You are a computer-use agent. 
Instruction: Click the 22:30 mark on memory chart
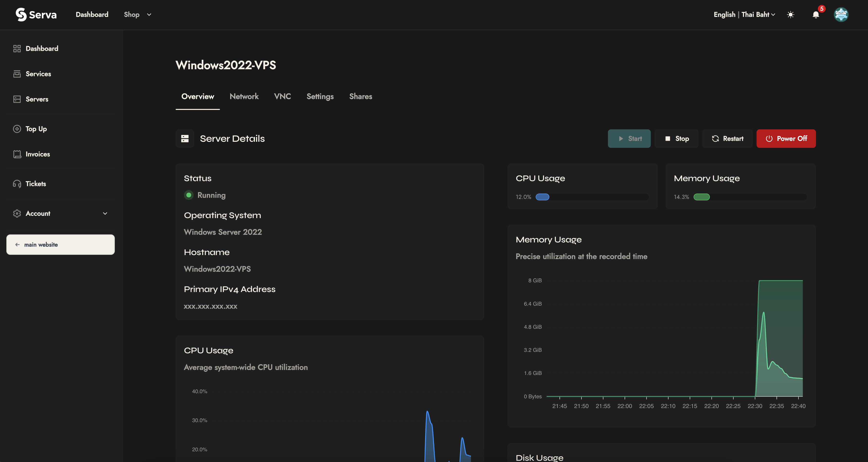755,406
